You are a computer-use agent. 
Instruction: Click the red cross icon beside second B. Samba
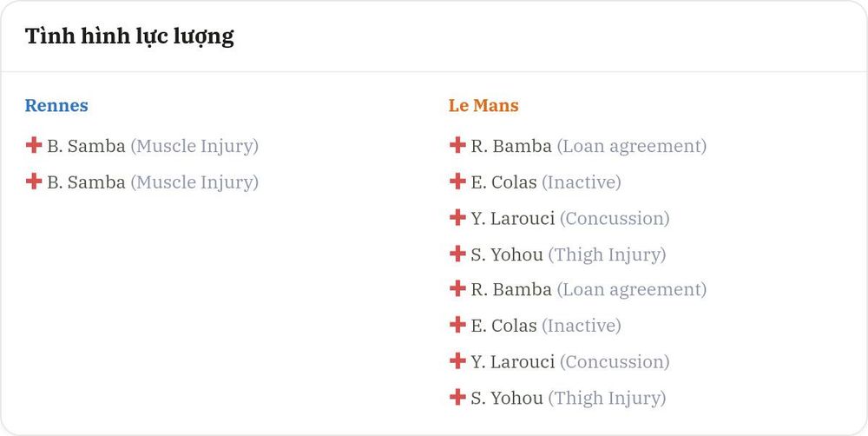pyautogui.click(x=34, y=182)
